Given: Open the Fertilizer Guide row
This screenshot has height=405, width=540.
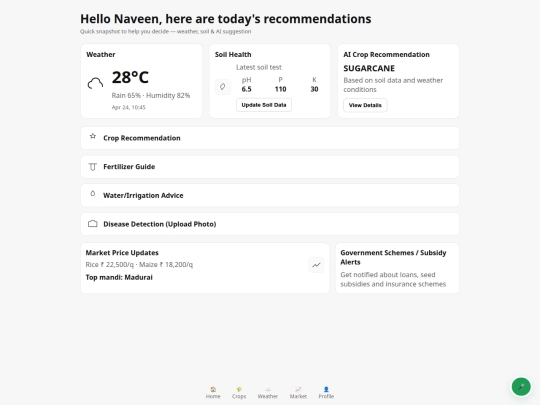Looking at the screenshot, I should (x=270, y=167).
